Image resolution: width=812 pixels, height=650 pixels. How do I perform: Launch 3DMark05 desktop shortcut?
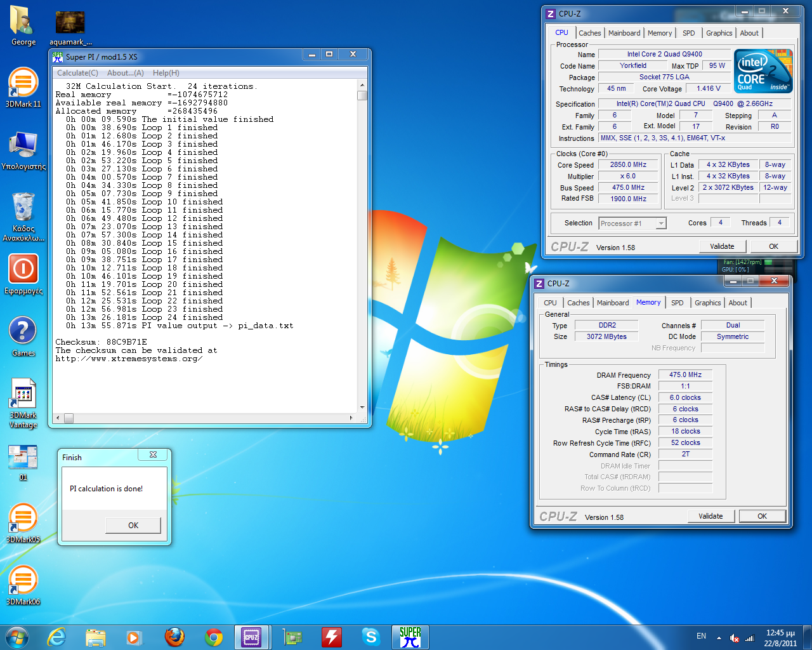[23, 523]
